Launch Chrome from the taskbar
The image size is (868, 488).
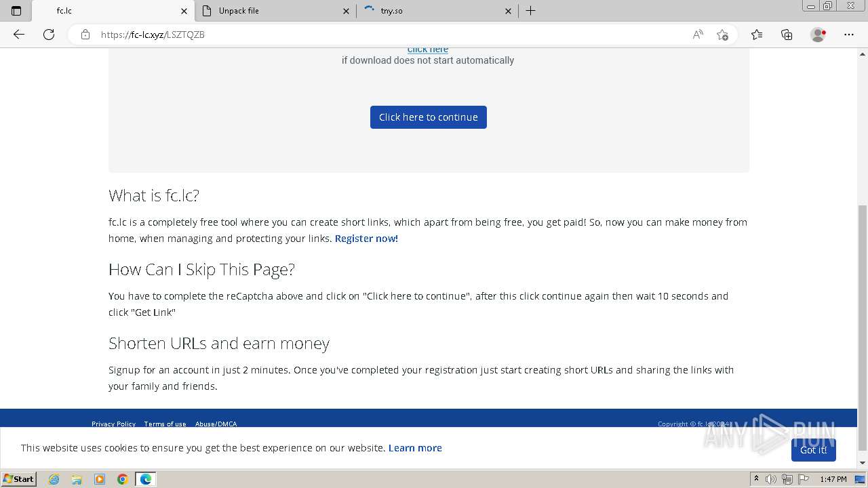[123, 479]
